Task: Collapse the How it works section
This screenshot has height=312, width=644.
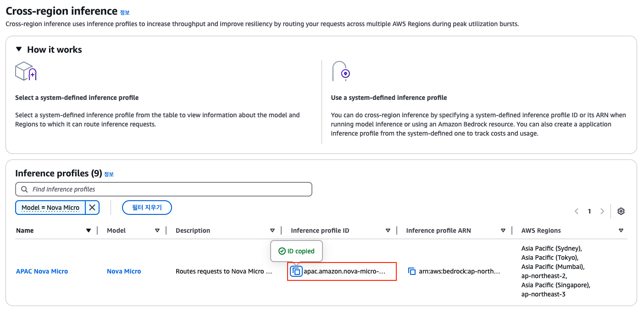Action: (18, 49)
